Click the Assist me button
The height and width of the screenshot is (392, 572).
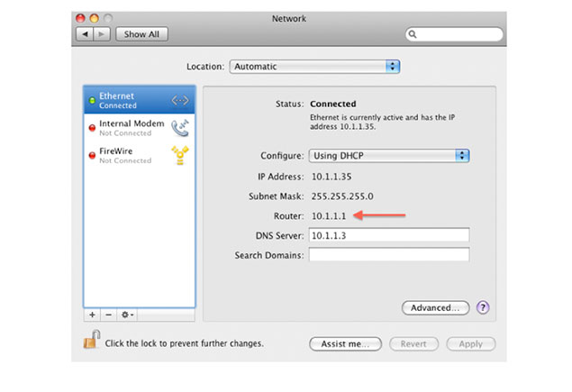tap(345, 344)
